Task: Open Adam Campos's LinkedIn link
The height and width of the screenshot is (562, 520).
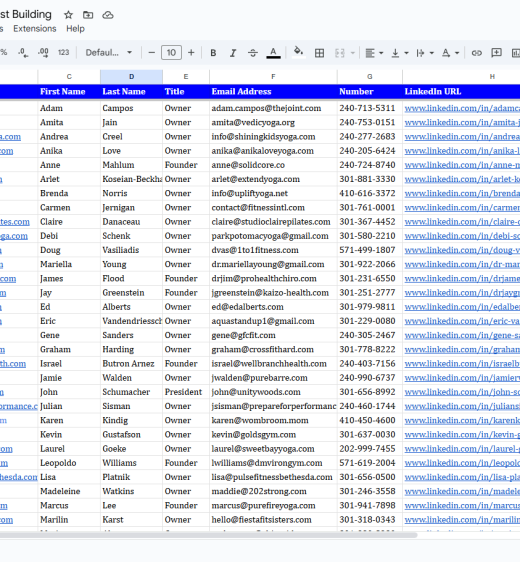Action: pos(462,108)
